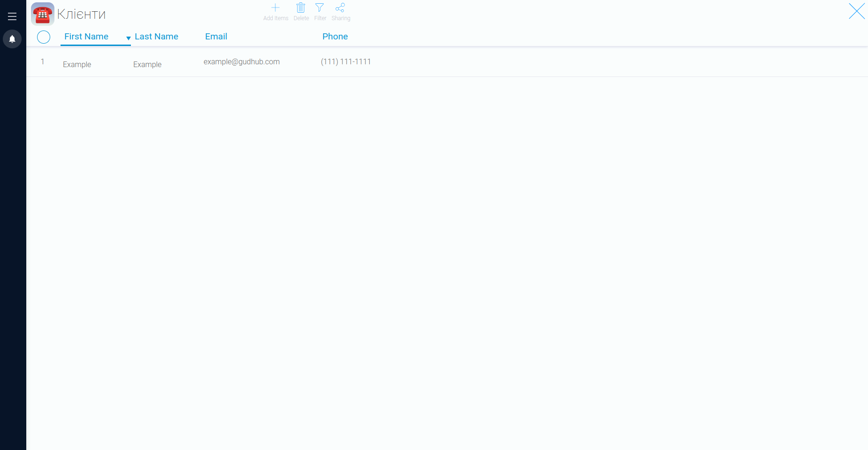The height and width of the screenshot is (450, 868).
Task: Open the hamburger menu in sidebar
Action: pos(12,16)
